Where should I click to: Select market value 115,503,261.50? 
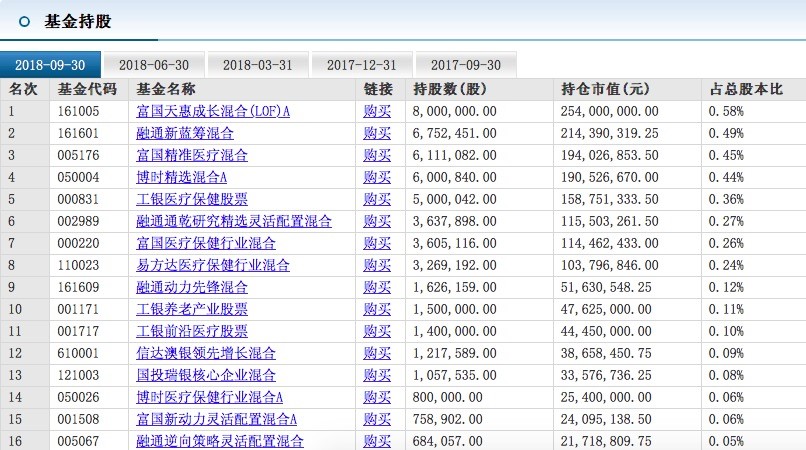[610, 221]
